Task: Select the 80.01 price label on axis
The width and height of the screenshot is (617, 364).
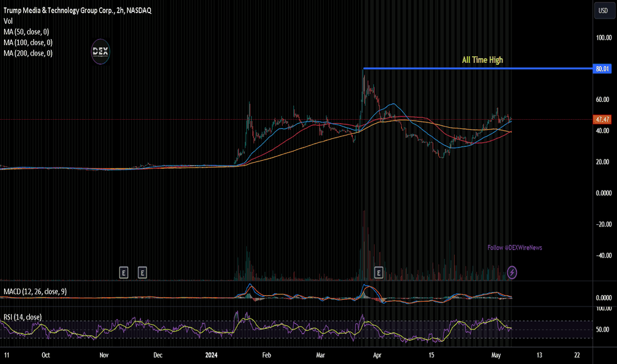Action: (x=602, y=69)
